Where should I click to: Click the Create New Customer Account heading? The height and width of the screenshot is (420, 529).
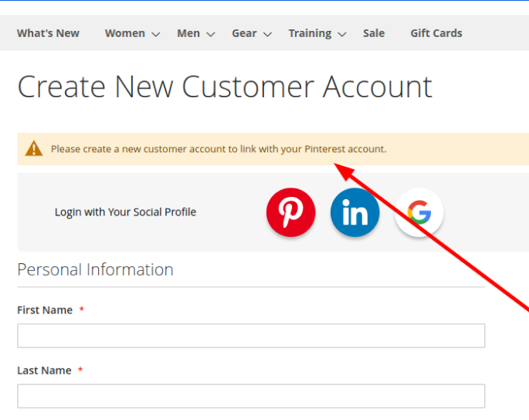225,87
